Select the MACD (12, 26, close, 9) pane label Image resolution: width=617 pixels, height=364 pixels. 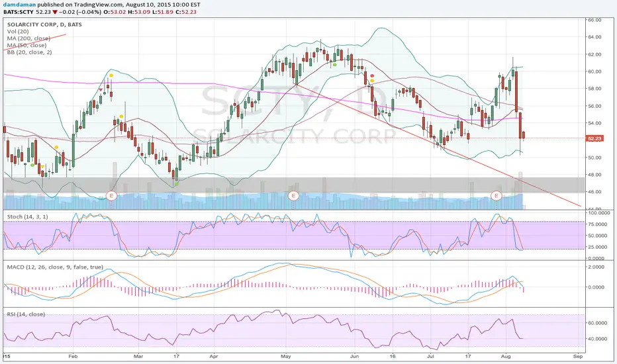coord(55,267)
